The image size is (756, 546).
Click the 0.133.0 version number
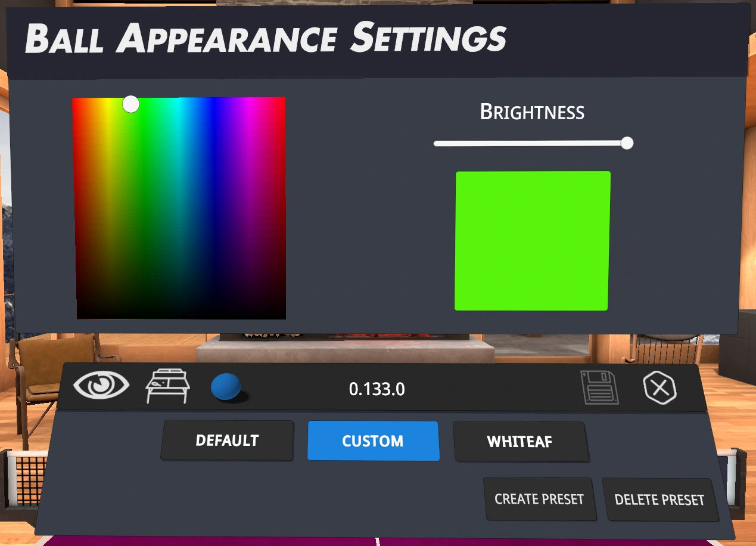[377, 389]
